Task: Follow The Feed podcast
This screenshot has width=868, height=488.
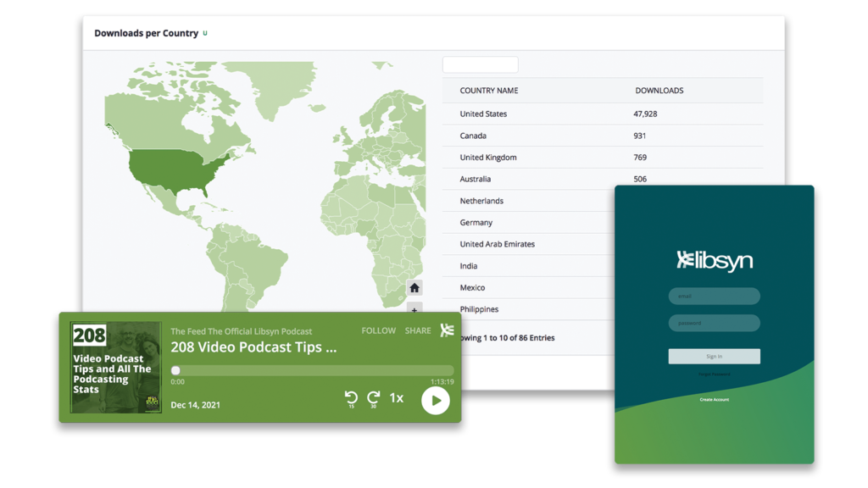Action: [379, 330]
